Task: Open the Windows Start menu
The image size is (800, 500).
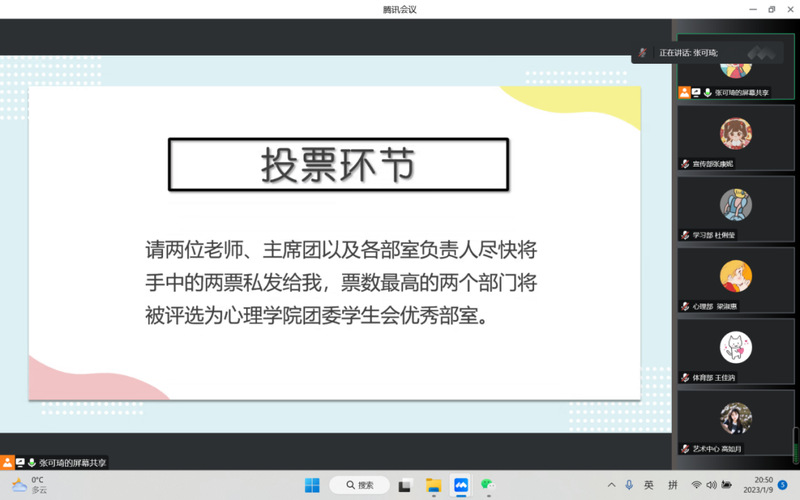Action: [x=312, y=485]
